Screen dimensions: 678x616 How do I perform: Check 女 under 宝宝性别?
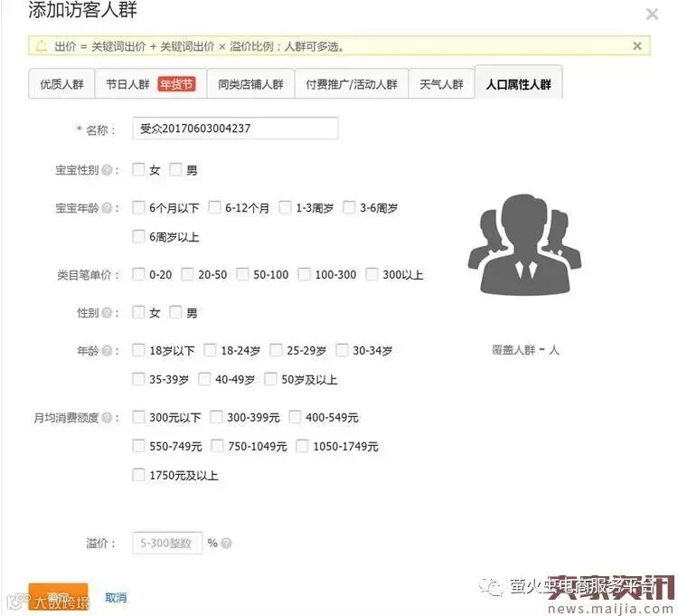138,169
